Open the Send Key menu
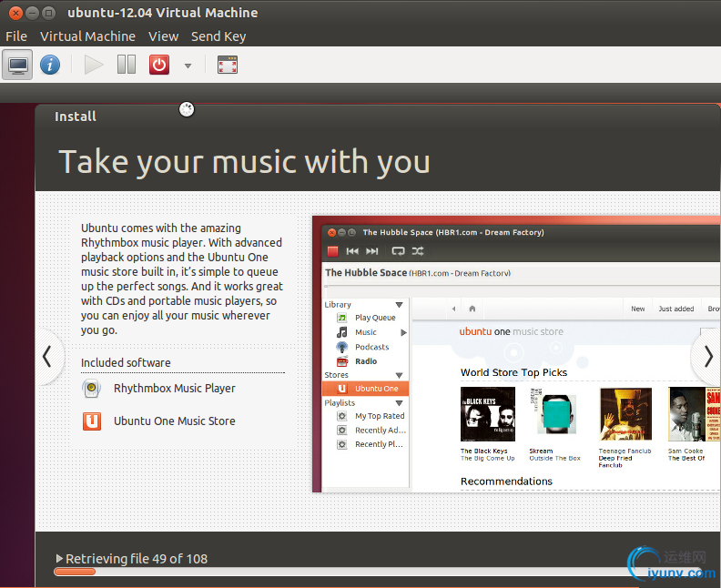The height and width of the screenshot is (588, 721). pyautogui.click(x=218, y=36)
